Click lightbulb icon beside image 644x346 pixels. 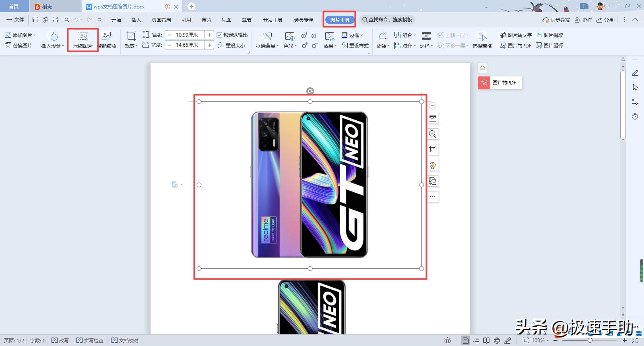click(433, 165)
